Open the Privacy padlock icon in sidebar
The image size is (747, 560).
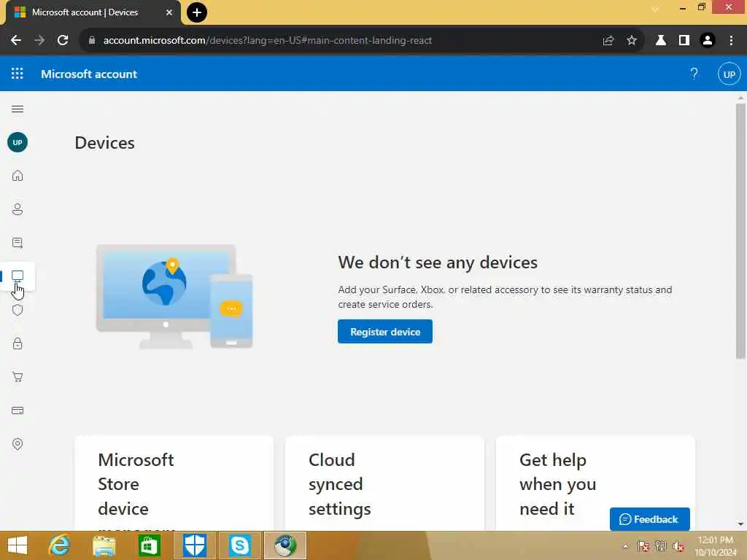pyautogui.click(x=18, y=343)
